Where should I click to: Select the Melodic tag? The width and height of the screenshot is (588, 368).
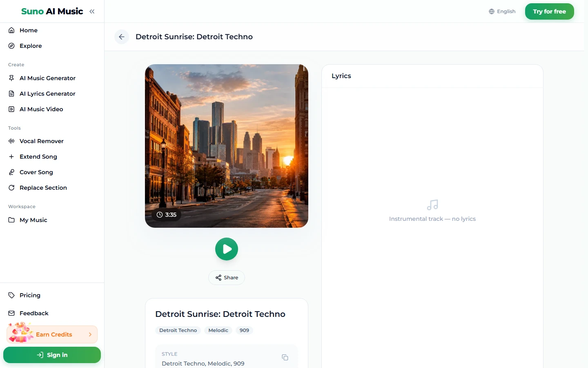218,330
